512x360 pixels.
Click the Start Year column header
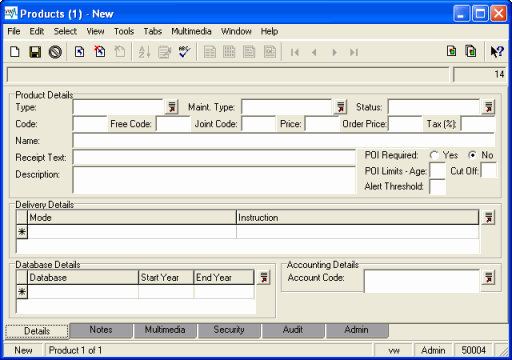click(166, 278)
